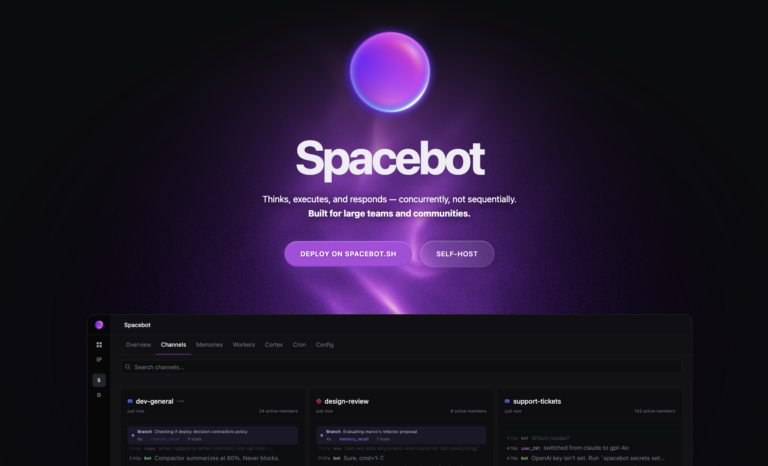Select the S agent tile in the sidebar
The width and height of the screenshot is (768, 466).
coord(99,380)
